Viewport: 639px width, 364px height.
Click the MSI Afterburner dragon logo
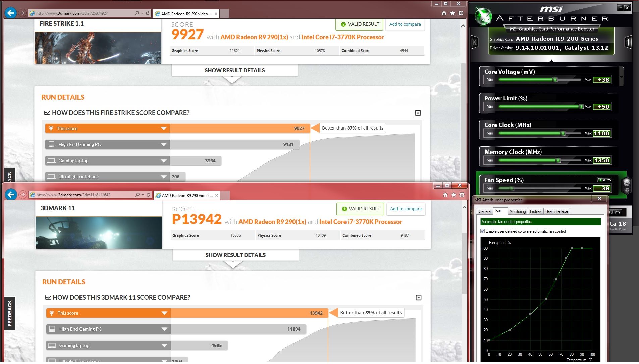pyautogui.click(x=484, y=17)
